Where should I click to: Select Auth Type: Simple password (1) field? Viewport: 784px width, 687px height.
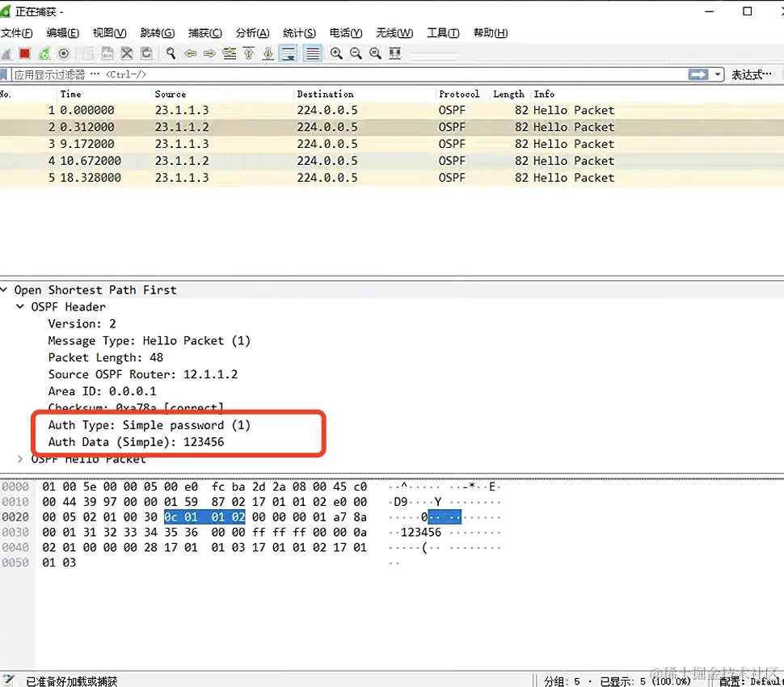[x=149, y=425]
